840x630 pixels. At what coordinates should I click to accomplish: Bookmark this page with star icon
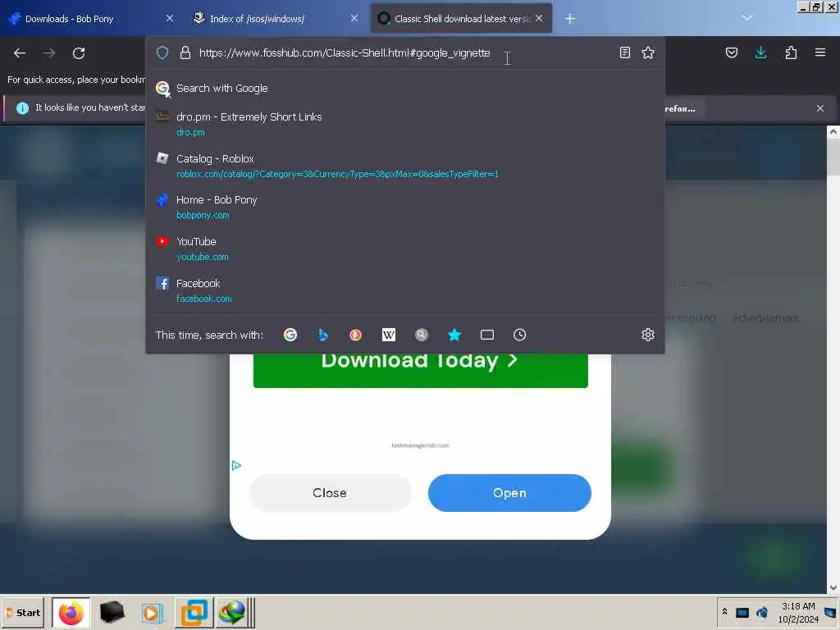[x=648, y=52]
